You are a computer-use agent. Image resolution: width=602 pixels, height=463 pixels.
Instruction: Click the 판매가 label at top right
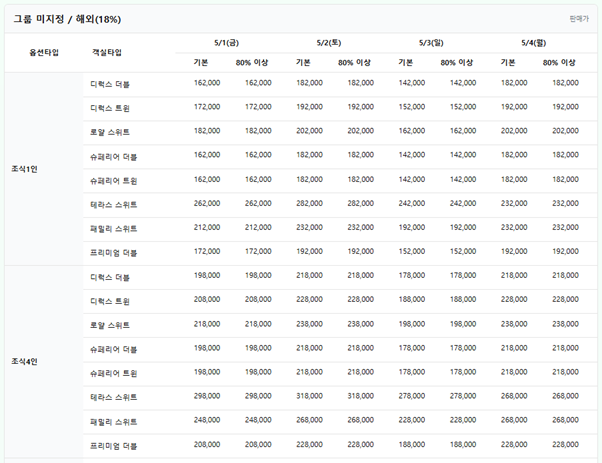[x=579, y=18]
